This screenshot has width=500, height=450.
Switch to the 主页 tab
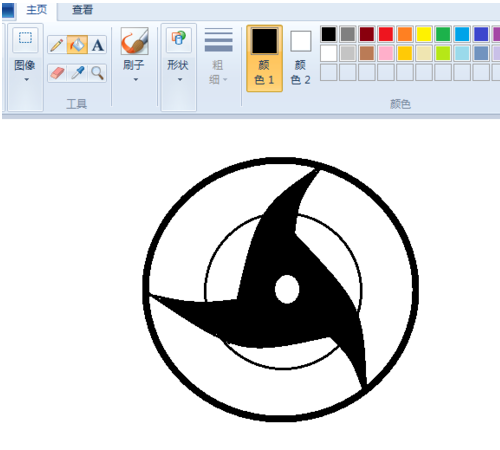point(37,10)
